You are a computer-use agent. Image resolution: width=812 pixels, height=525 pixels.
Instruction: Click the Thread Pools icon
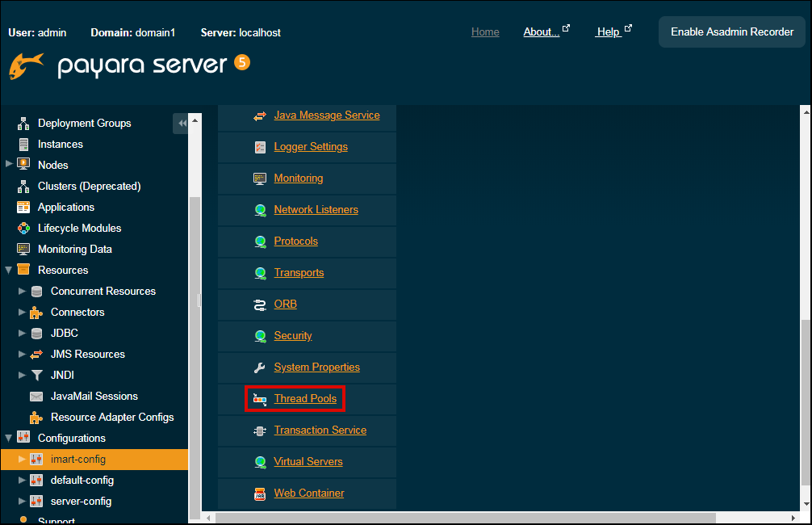click(x=260, y=399)
